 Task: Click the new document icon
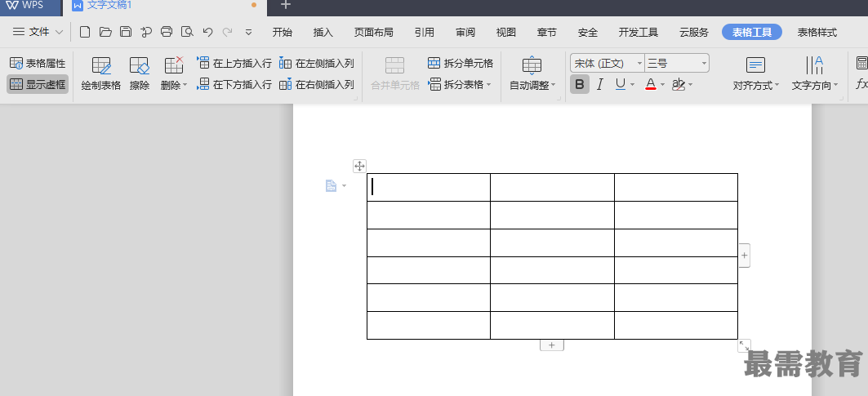[85, 32]
